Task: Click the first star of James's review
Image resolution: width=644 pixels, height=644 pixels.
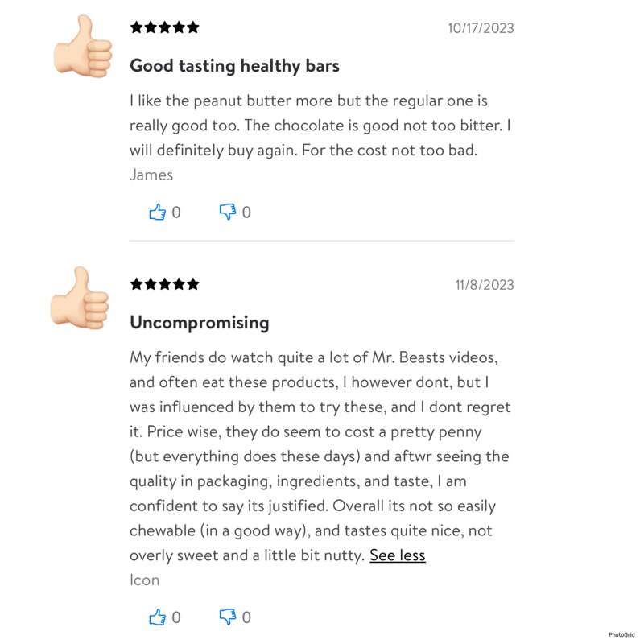Action: (x=136, y=27)
